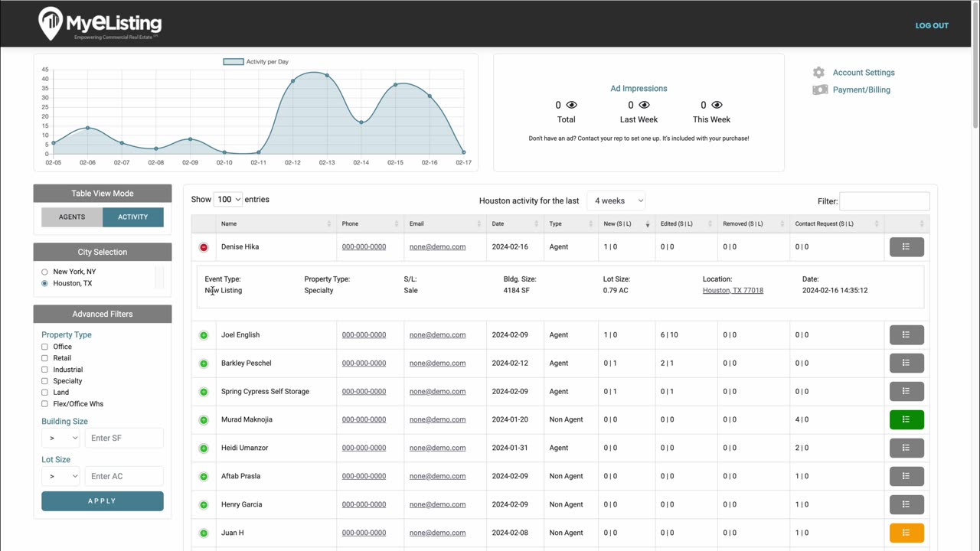The height and width of the screenshot is (551, 980).
Task: Select New York, NY city radio
Action: pos(44,272)
